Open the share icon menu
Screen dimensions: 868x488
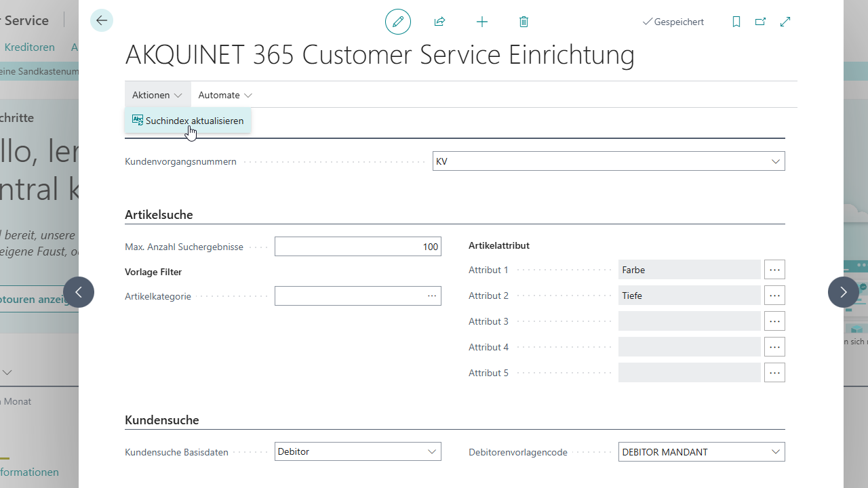tap(439, 22)
